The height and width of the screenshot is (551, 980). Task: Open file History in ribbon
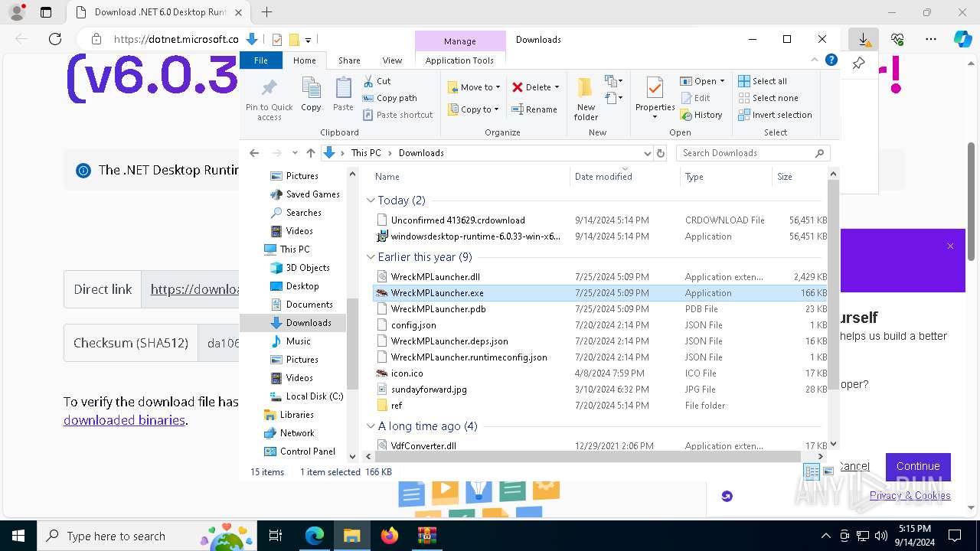click(701, 115)
